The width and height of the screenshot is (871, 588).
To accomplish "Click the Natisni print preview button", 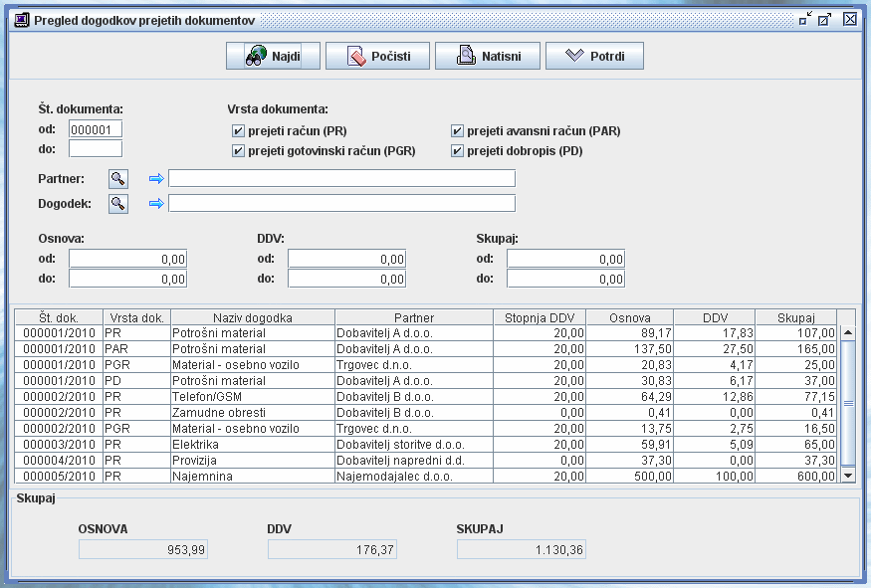I will (486, 56).
